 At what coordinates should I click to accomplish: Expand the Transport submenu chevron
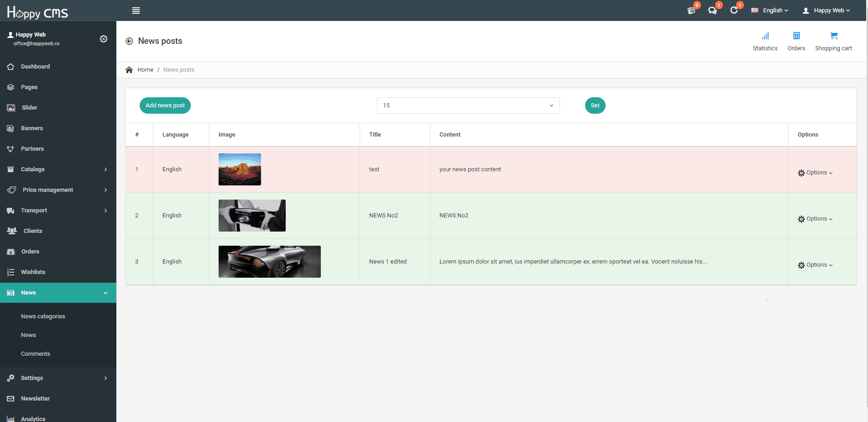click(x=105, y=211)
